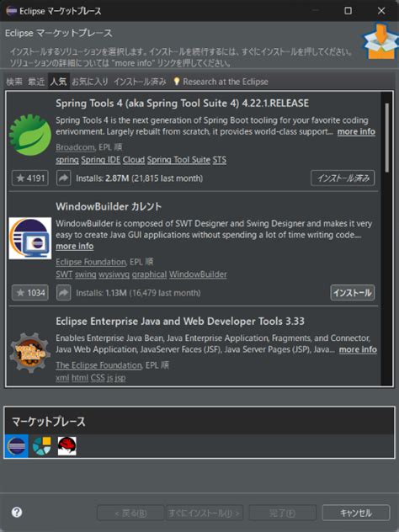Open more info link for Enterprise Java Tools

tap(358, 349)
